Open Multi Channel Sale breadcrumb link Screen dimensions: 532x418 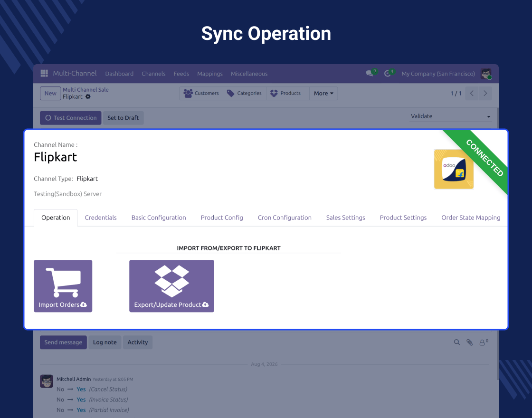coord(85,90)
